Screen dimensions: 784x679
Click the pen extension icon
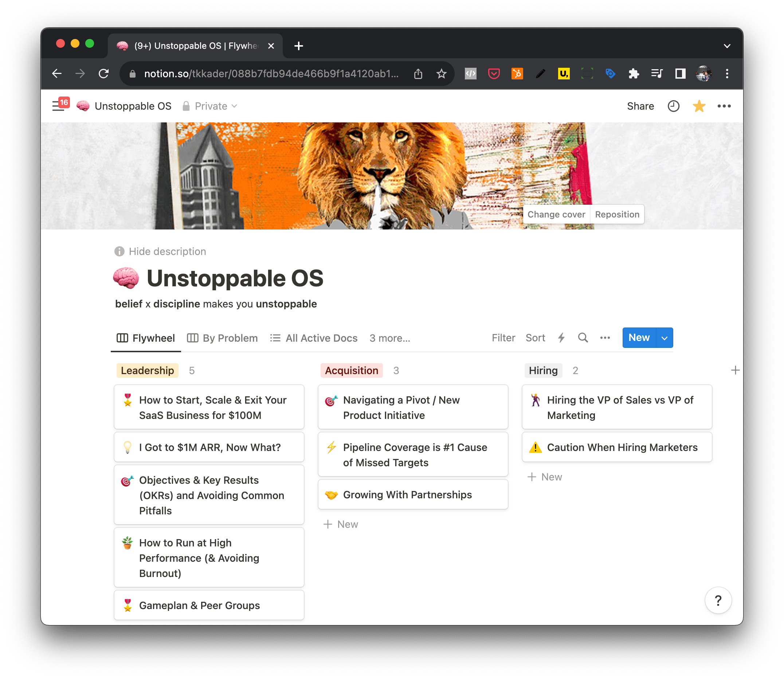coord(540,74)
